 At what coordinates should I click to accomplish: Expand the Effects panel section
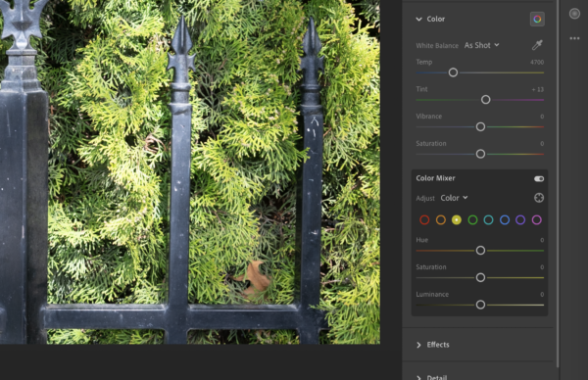pyautogui.click(x=418, y=345)
